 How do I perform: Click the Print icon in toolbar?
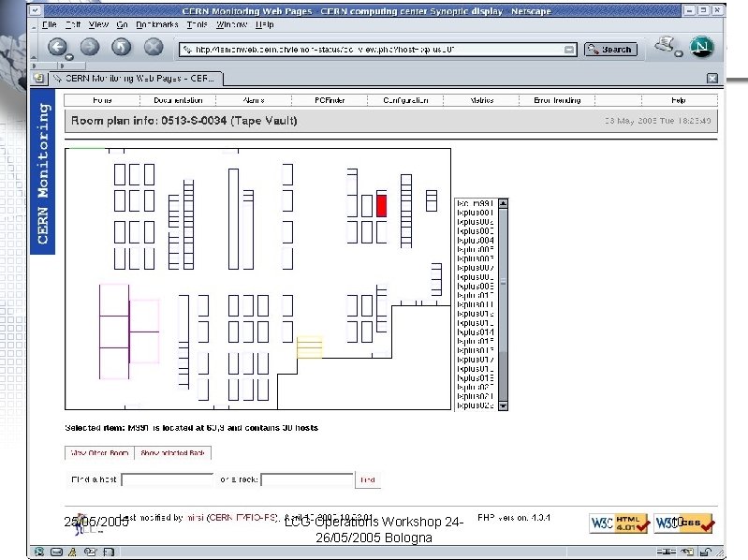pyautogui.click(x=666, y=46)
